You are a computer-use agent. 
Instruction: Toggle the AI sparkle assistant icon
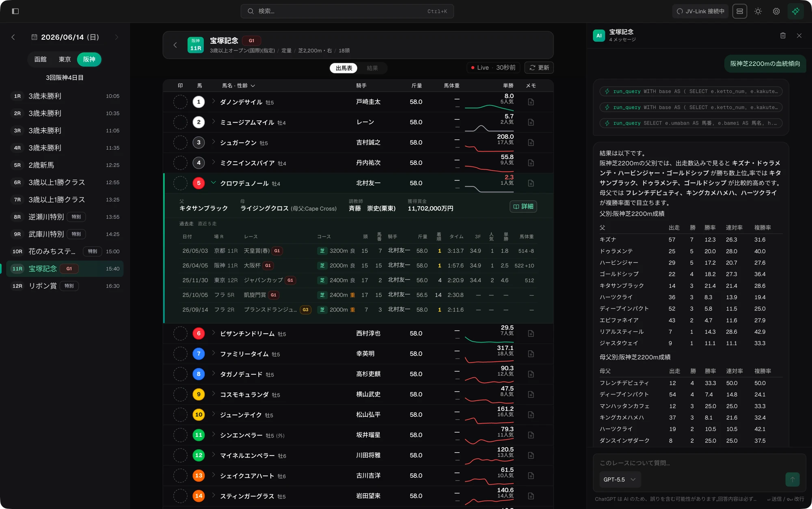click(795, 11)
